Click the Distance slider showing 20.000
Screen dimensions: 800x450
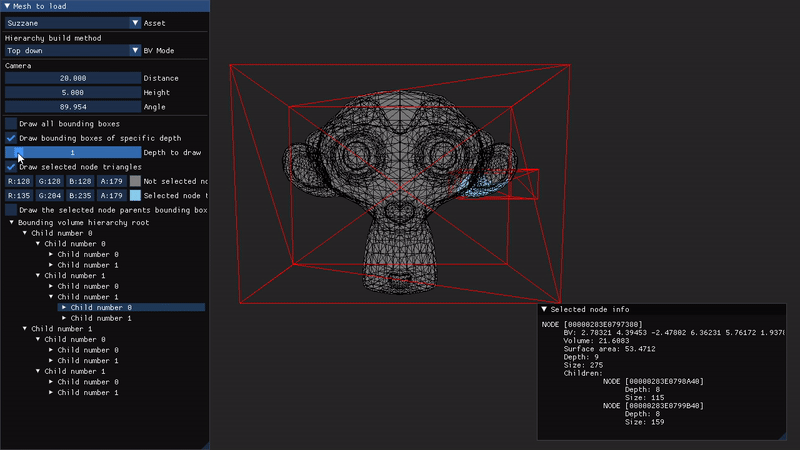click(73, 78)
